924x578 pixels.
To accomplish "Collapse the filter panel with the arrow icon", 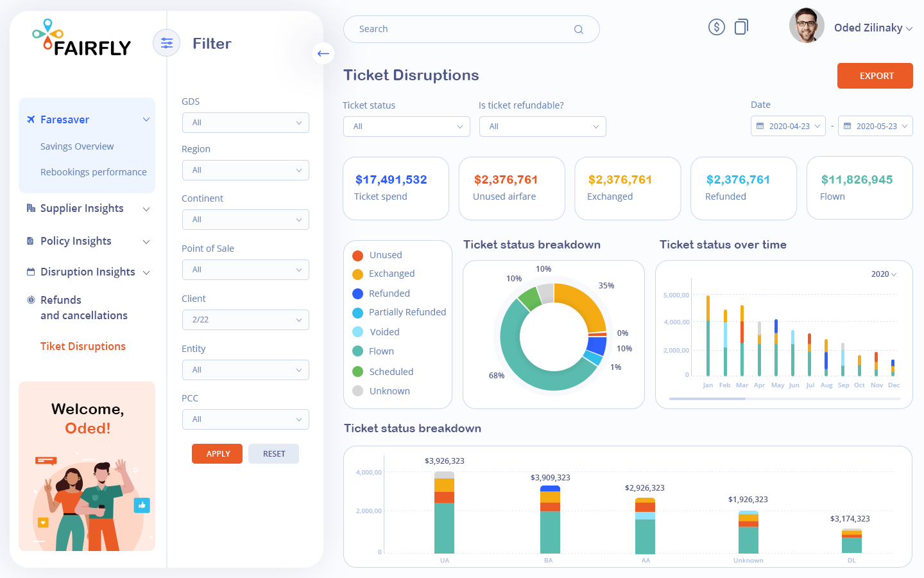I will click(323, 53).
